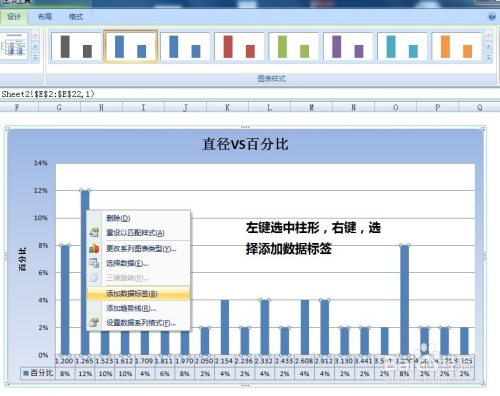Choose the teal chart style thumbnail

pyautogui.click(x=402, y=47)
